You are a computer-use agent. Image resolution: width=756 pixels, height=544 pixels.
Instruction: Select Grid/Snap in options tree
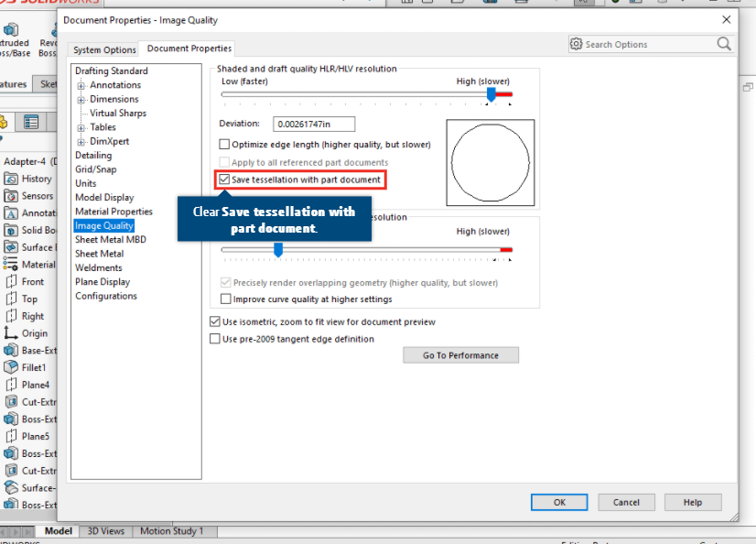point(95,169)
